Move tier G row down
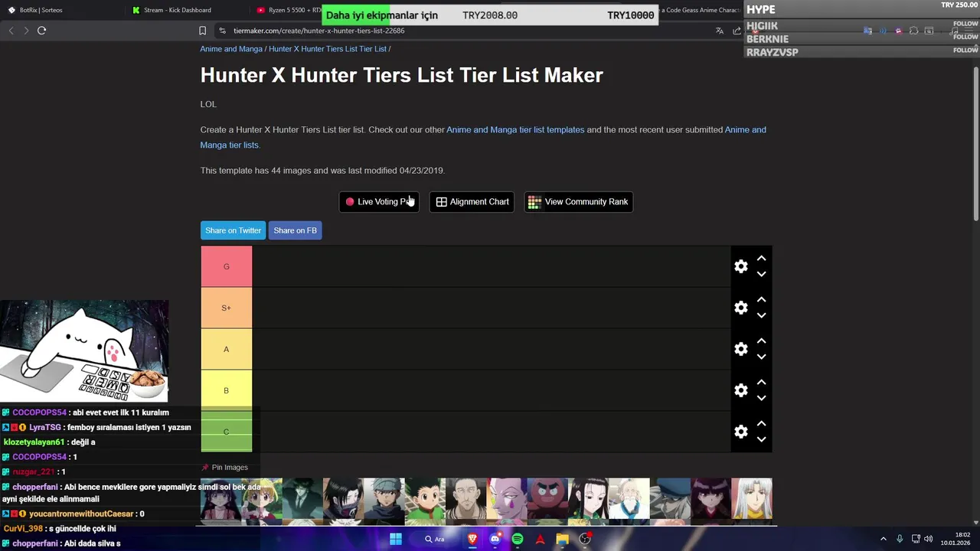 [761, 274]
